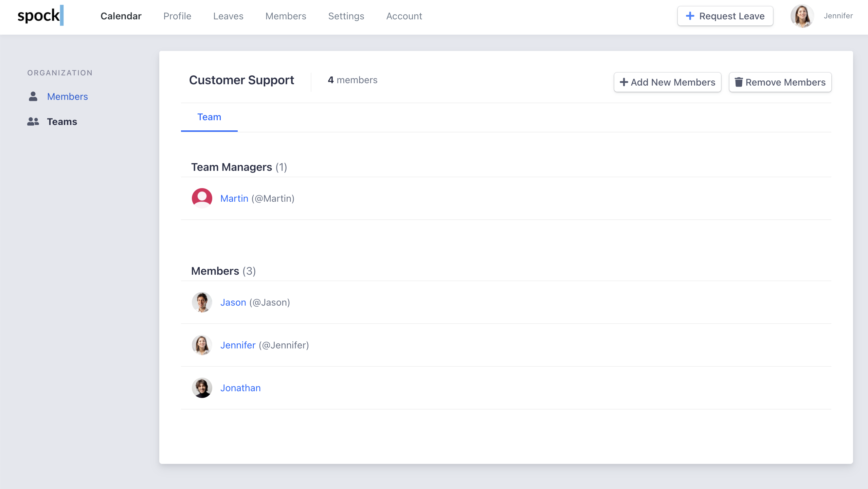
Task: Select Teams in the Organization sidebar
Action: coord(62,122)
